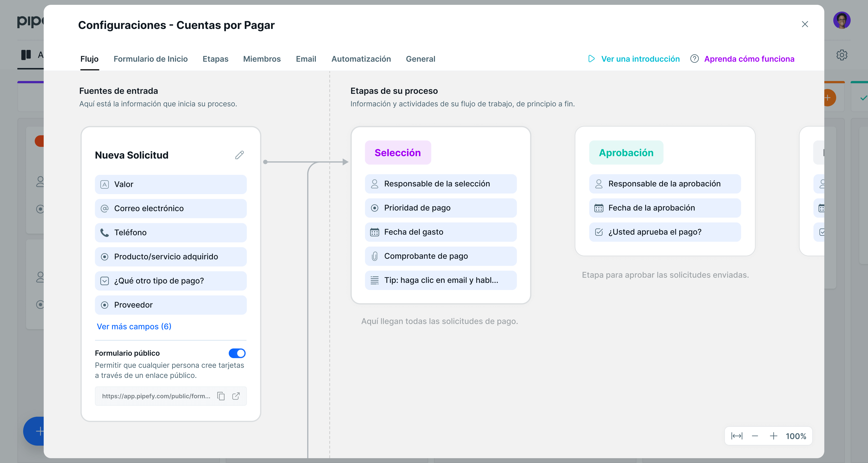
Task: Click the help question mark icon
Action: point(694,59)
